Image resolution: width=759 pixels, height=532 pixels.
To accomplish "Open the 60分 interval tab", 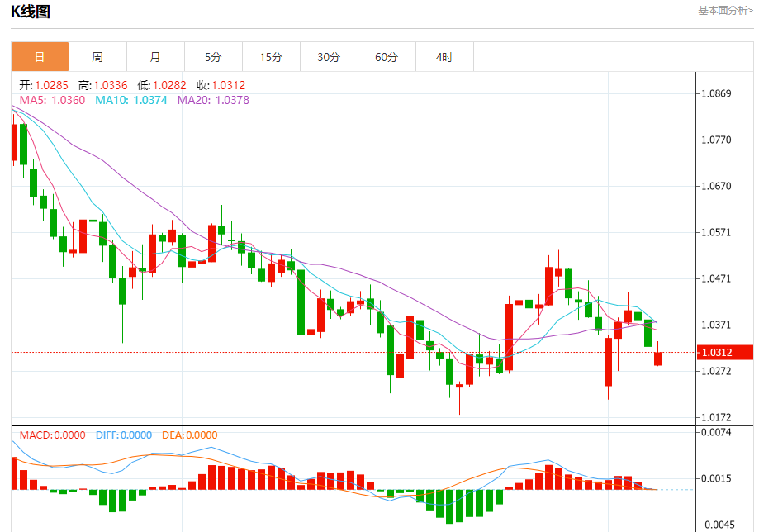I will [x=387, y=57].
